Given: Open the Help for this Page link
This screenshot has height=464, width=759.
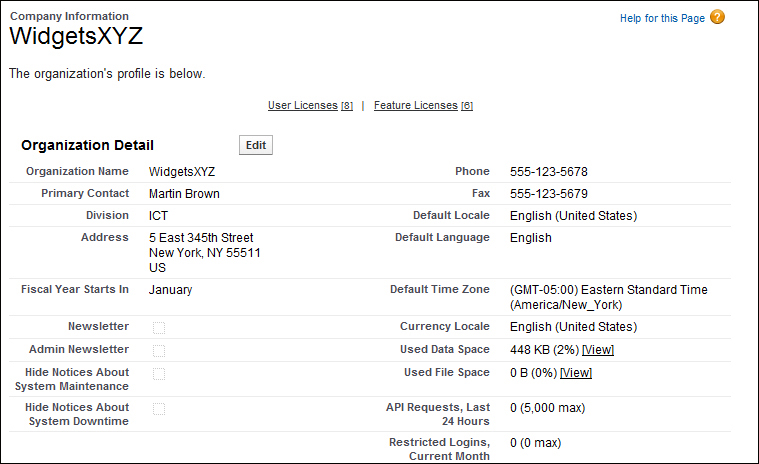Looking at the screenshot, I should tap(662, 18).
